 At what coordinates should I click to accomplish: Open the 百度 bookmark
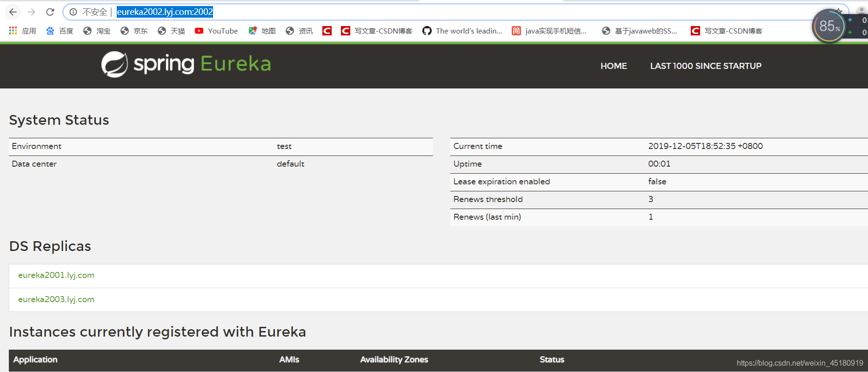(60, 31)
